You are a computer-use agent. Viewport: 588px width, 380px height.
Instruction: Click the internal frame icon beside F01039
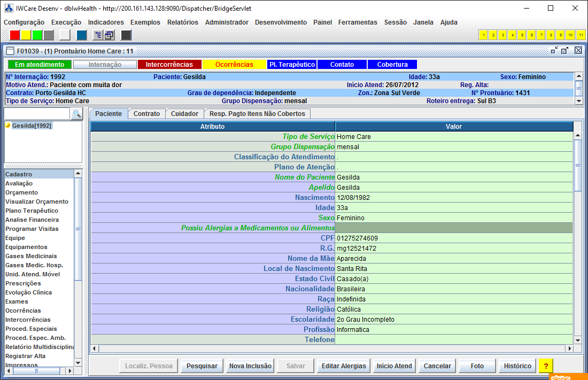pos(10,51)
